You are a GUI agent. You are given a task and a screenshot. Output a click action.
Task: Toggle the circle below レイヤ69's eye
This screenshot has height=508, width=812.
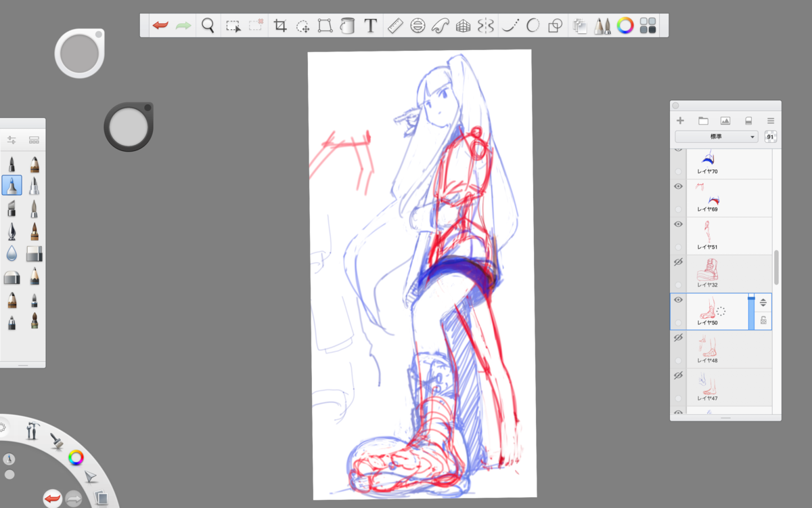tap(679, 210)
